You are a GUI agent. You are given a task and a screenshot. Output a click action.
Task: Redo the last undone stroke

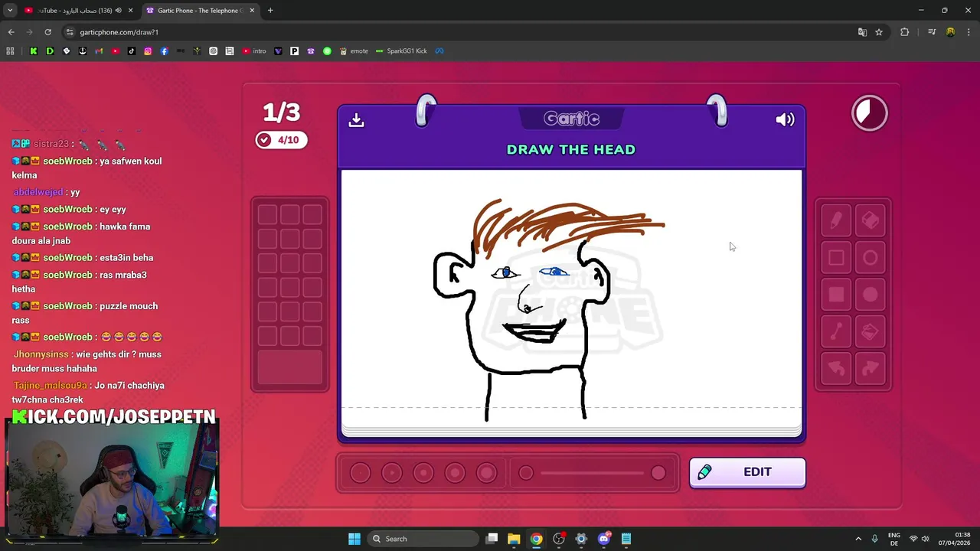click(x=871, y=368)
